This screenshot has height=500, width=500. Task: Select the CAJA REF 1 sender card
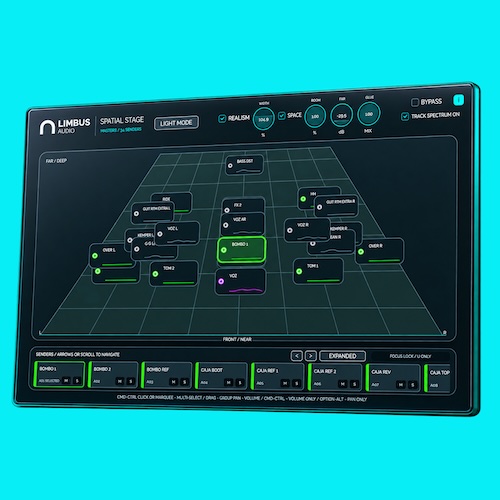click(x=278, y=377)
